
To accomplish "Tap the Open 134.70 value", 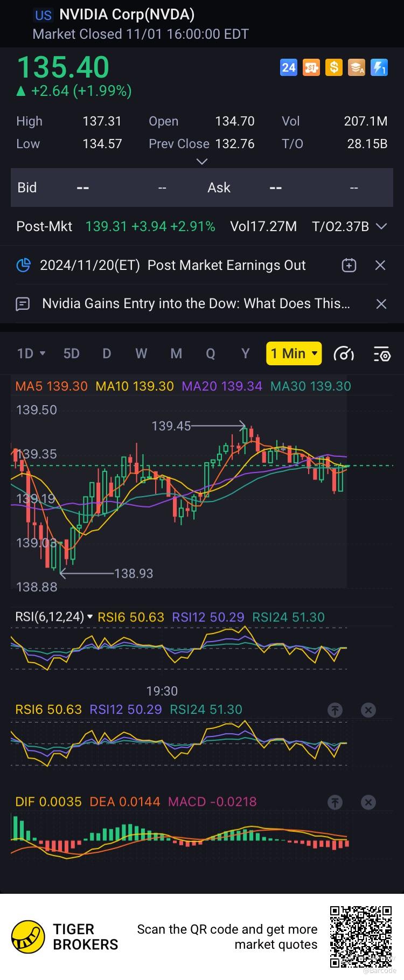I will (x=235, y=121).
